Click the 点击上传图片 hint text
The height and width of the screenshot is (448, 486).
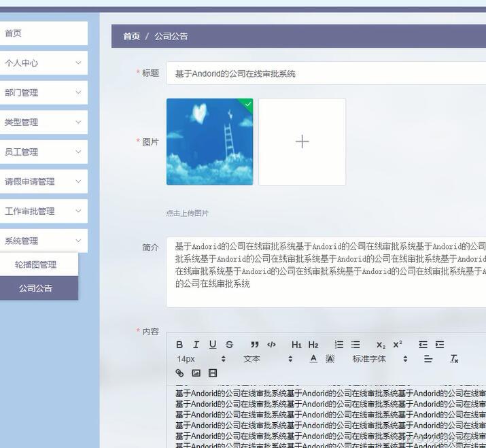pos(187,213)
